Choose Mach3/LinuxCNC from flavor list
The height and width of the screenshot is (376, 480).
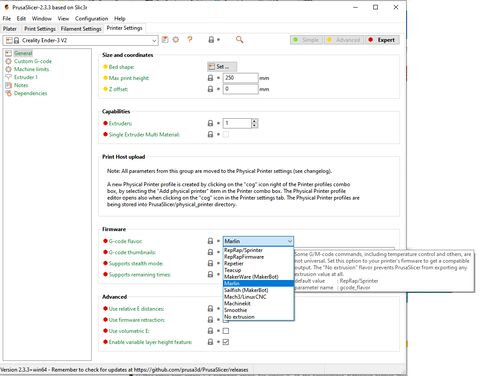tap(258, 297)
